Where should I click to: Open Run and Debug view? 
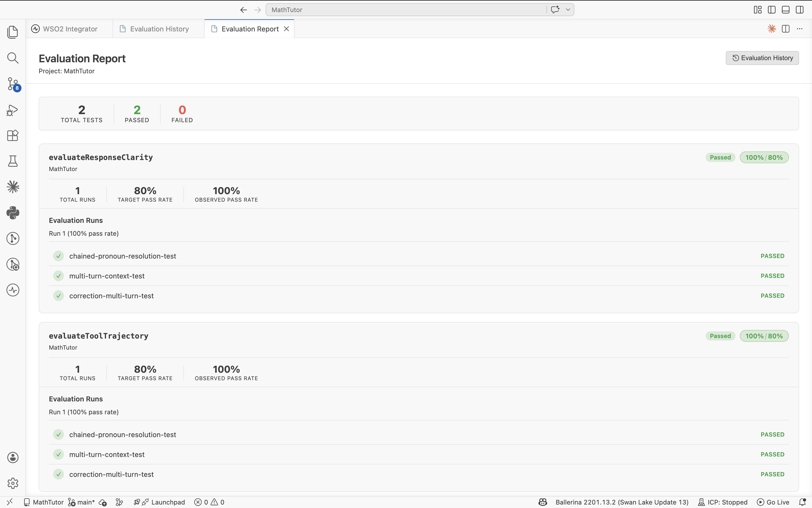point(13,110)
